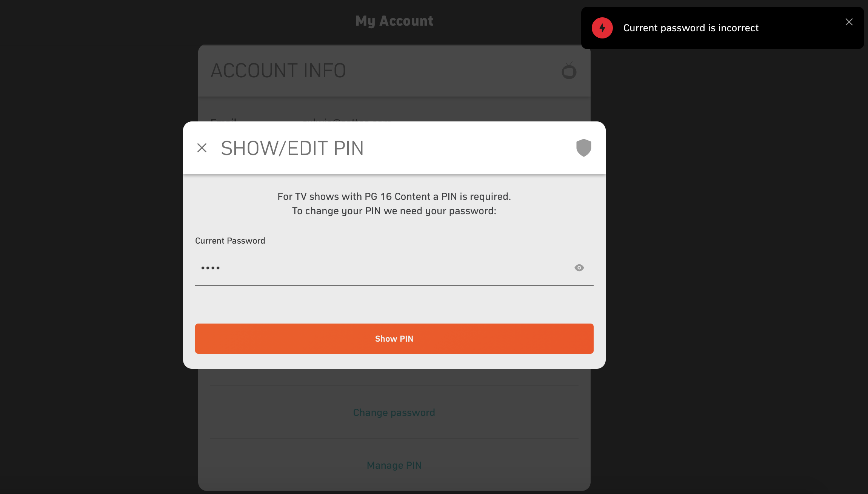Close the Show/Edit PIN dialog
Screen dimensions: 868x494
(202, 148)
